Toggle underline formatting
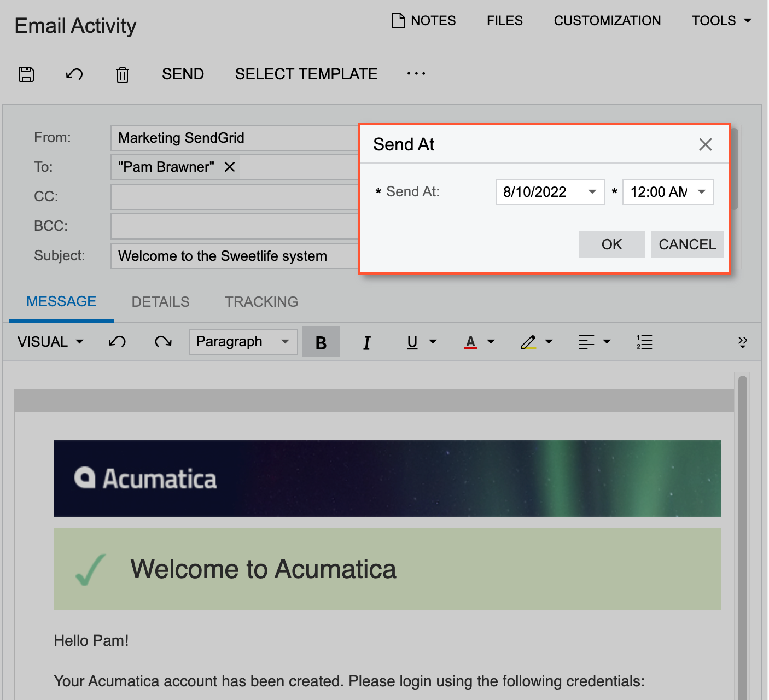Screen dimensions: 769x700 pyautogui.click(x=412, y=341)
